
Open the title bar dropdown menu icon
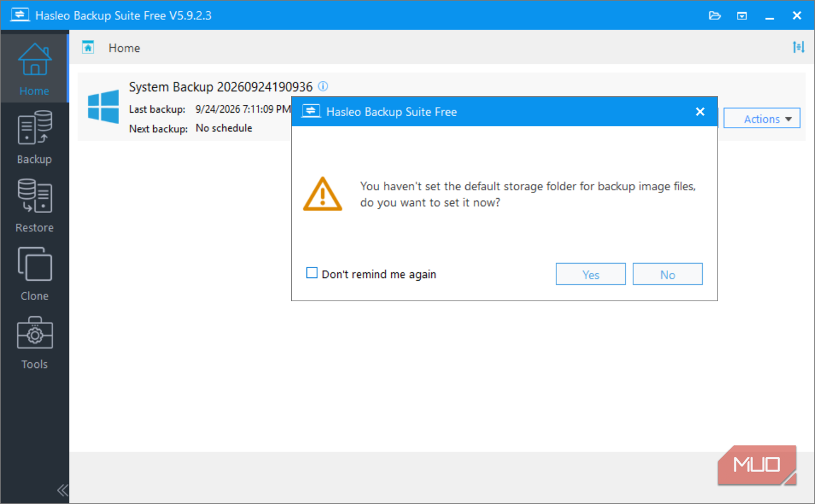point(742,15)
